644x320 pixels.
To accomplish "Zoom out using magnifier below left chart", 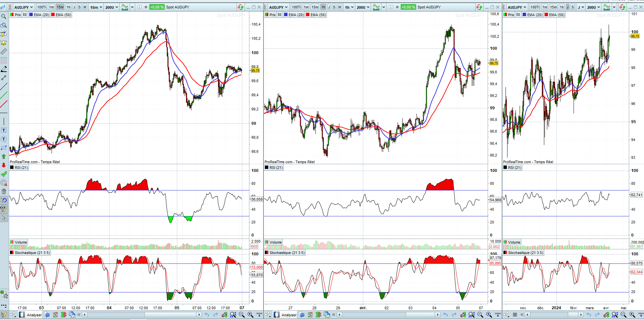I will coord(242,315).
